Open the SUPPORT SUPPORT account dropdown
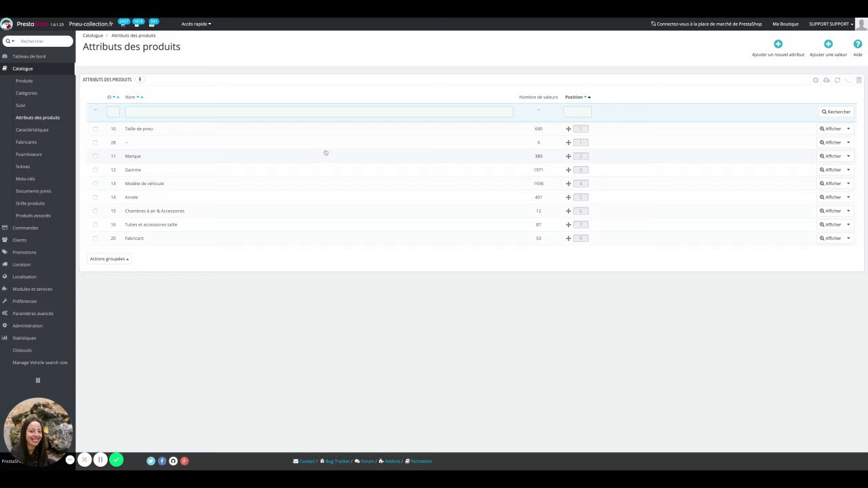Image resolution: width=868 pixels, height=488 pixels. pyautogui.click(x=831, y=24)
